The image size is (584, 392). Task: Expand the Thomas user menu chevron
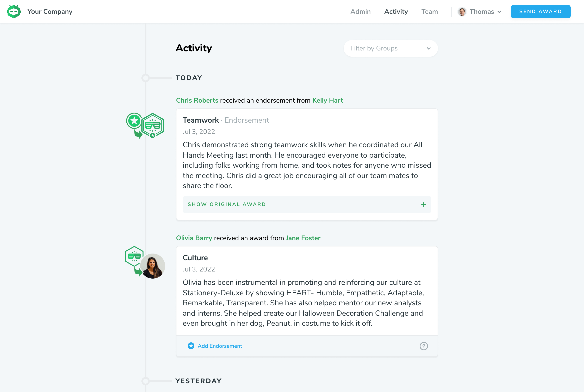pyautogui.click(x=500, y=12)
